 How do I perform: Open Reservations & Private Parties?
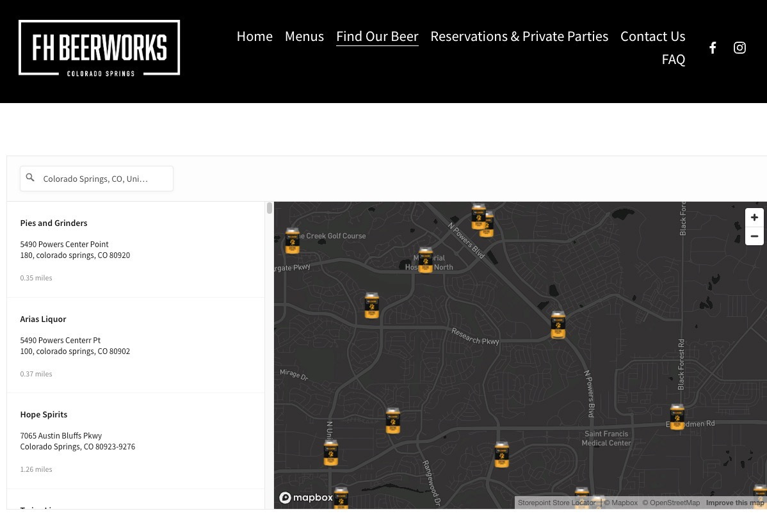pyautogui.click(x=519, y=36)
